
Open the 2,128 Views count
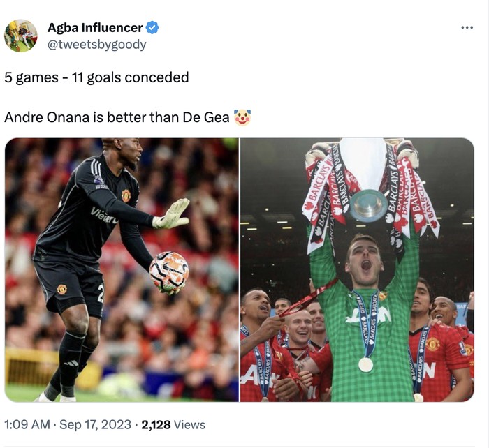click(173, 424)
